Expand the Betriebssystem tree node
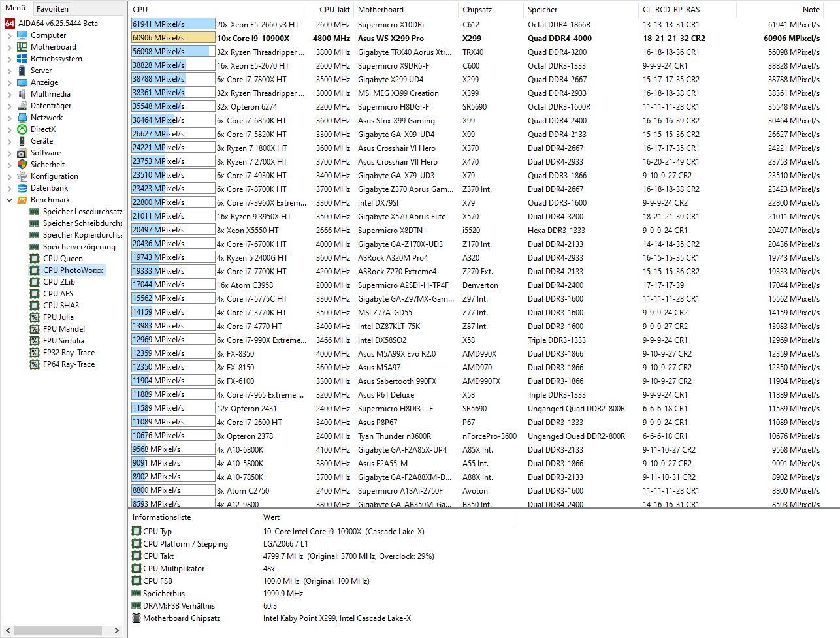This screenshot has height=638, width=840. click(x=9, y=59)
